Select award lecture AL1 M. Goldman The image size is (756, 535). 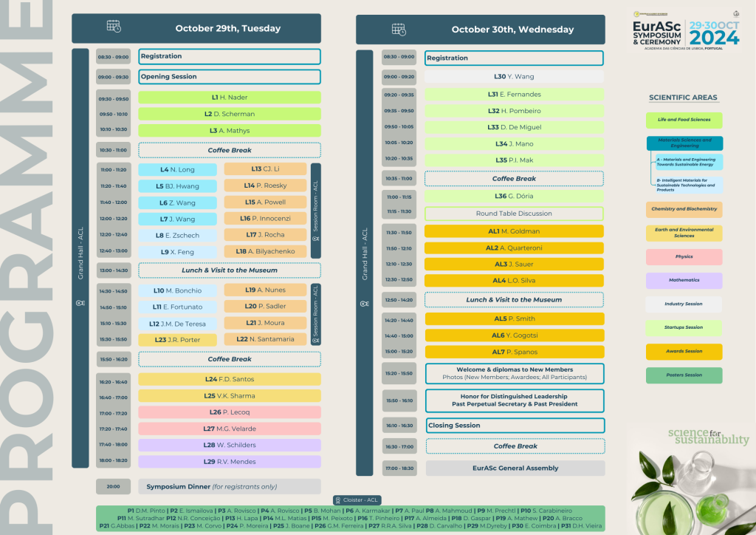tap(514, 231)
